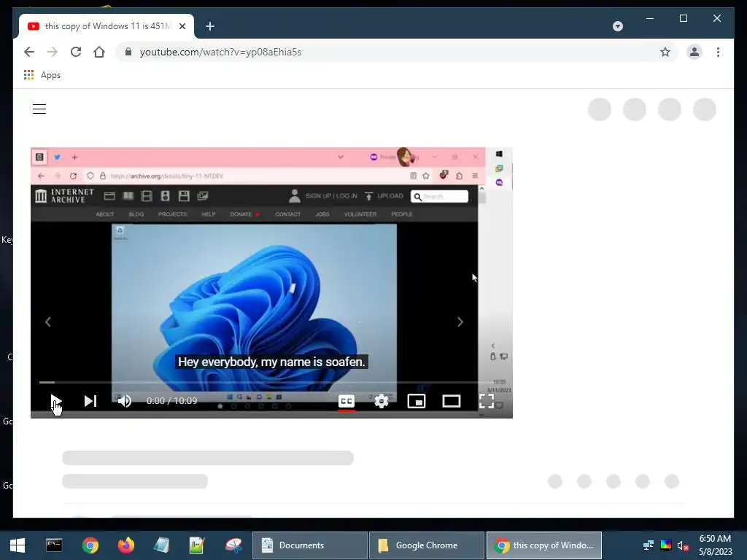Launch Chrome from pinned taskbar icon
The width and height of the screenshot is (747, 560).
tap(90, 545)
